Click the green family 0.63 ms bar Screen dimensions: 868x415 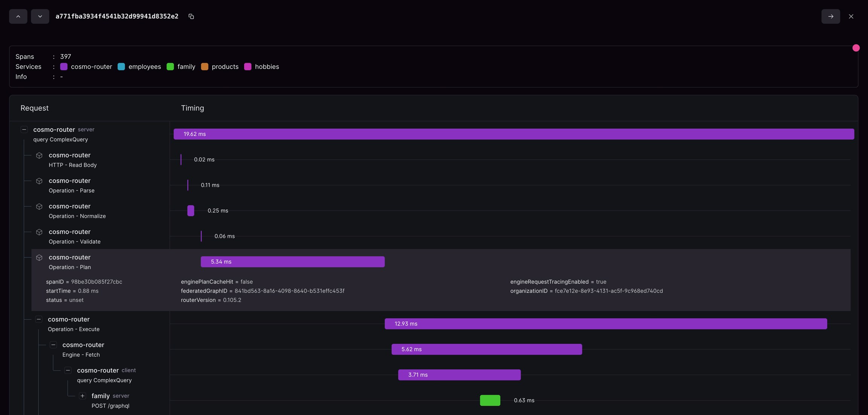[490, 400]
